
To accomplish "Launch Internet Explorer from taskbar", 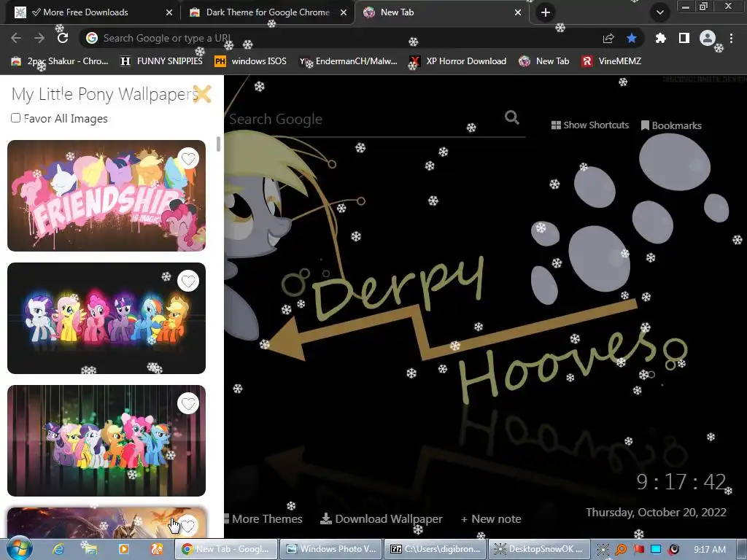I will point(58,550).
